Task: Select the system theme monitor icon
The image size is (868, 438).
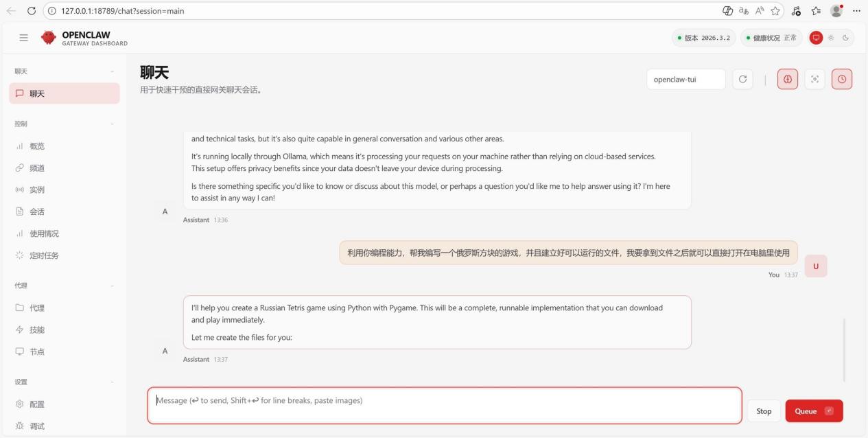Action: point(816,38)
